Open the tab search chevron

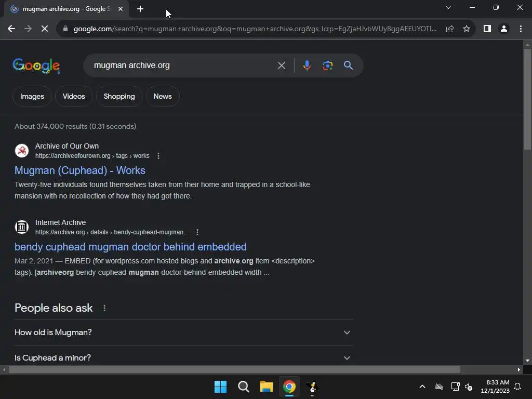tap(448, 7)
